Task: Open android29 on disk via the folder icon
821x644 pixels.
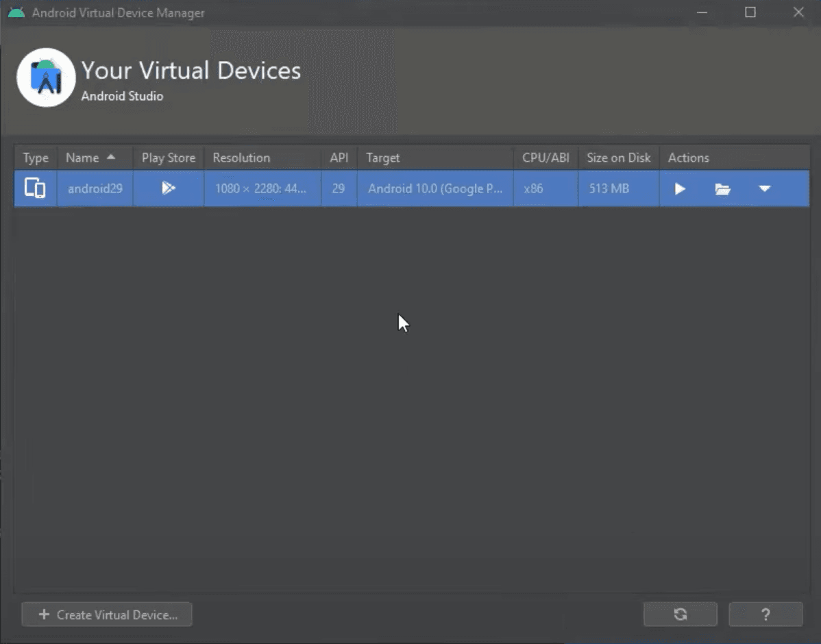Action: 722,188
